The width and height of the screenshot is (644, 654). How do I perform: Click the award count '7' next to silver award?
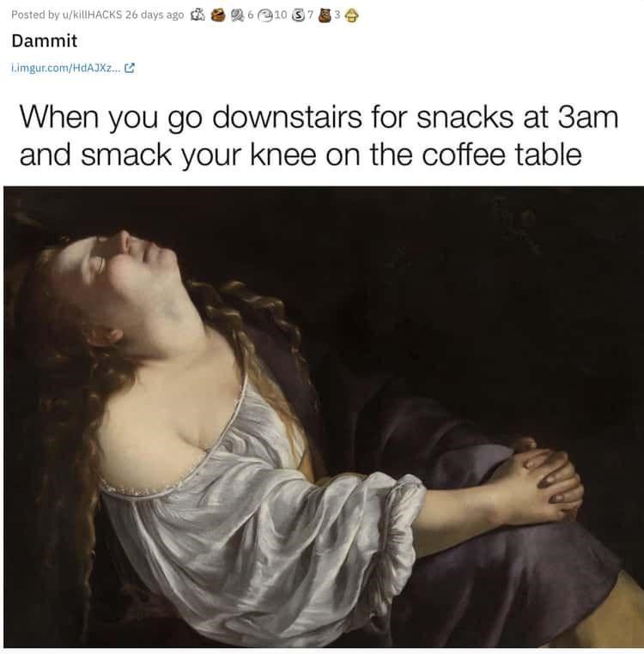[x=310, y=15]
